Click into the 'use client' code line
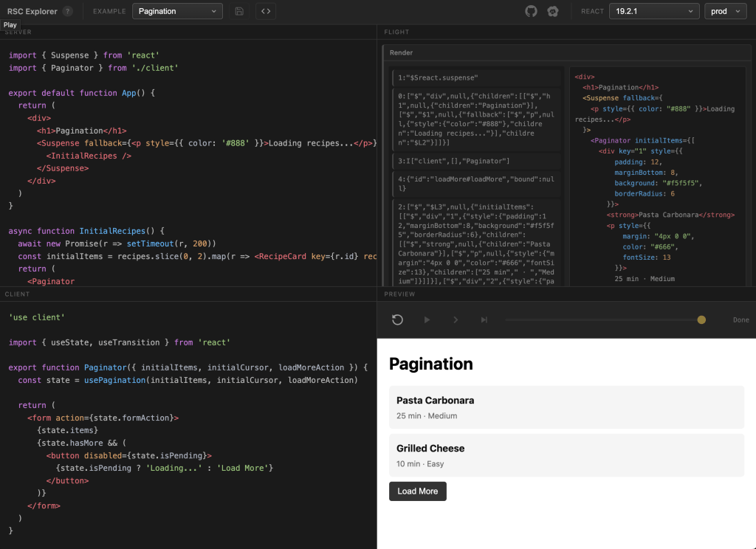 tap(37, 317)
